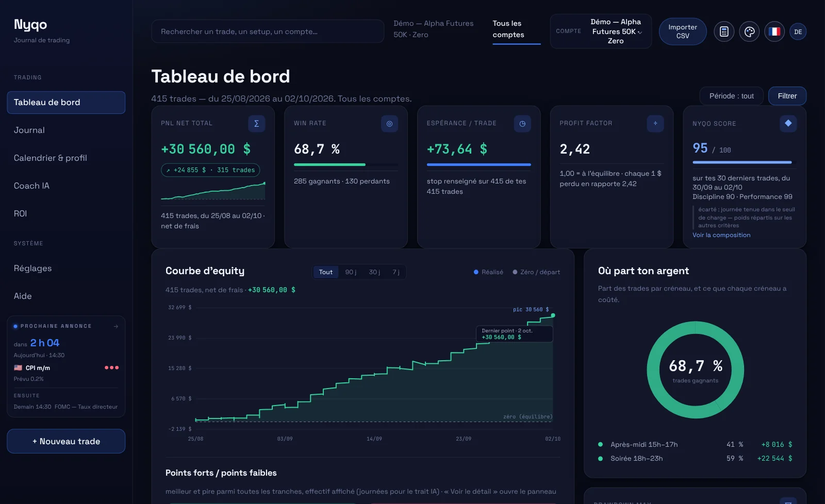Go to Journal in the sidebar
The width and height of the screenshot is (825, 504).
coord(66,130)
